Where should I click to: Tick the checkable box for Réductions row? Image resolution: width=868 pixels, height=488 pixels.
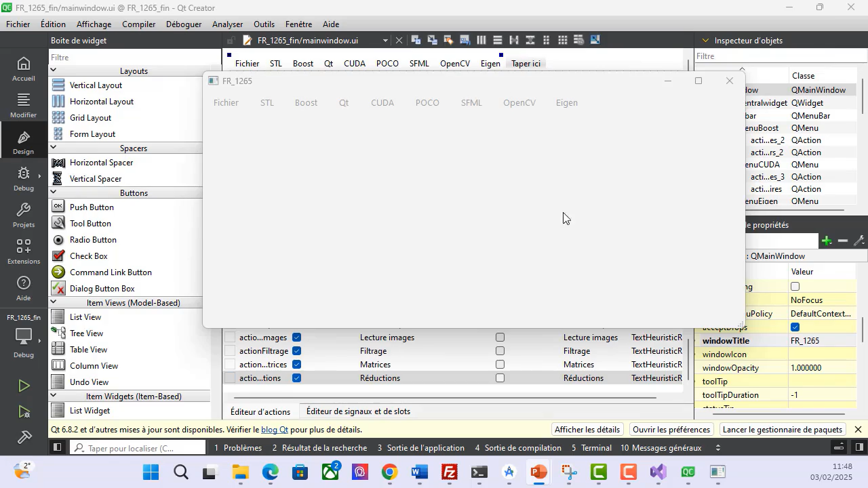(x=500, y=378)
